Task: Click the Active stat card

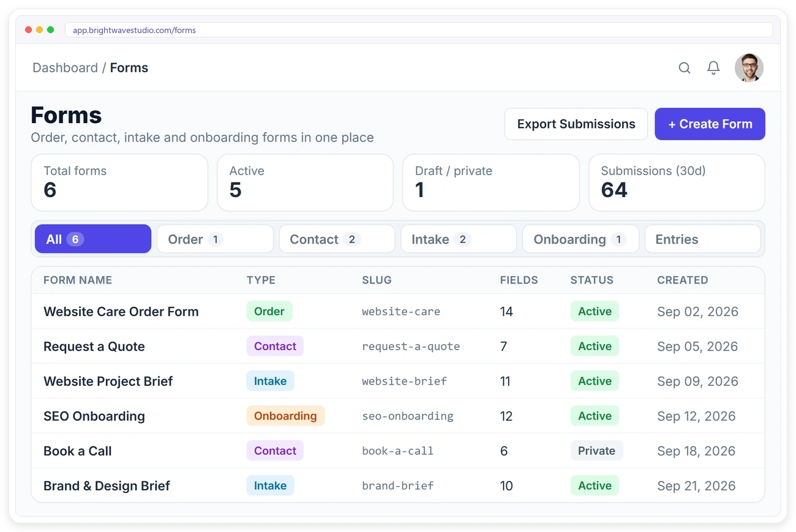Action: tap(305, 182)
